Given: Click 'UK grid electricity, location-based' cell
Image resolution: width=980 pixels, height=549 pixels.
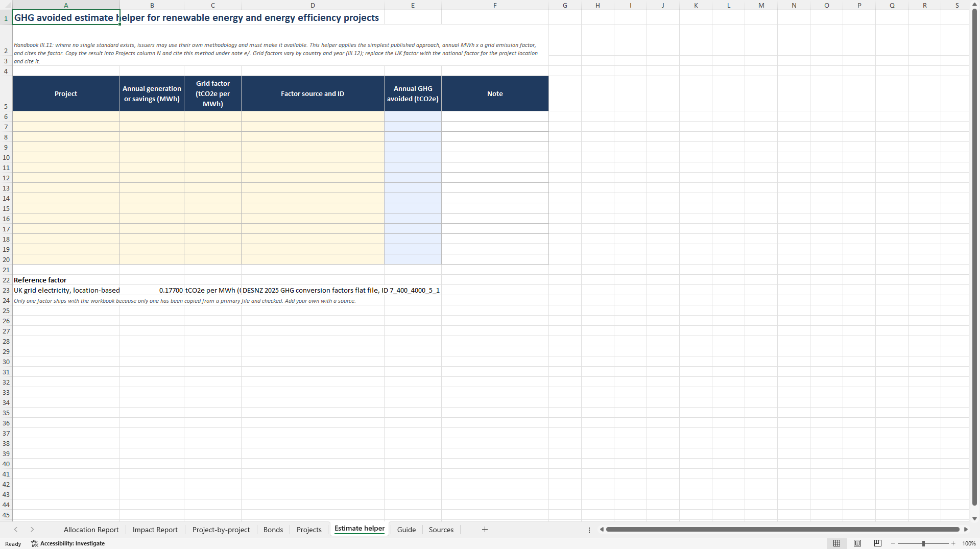Looking at the screenshot, I should (66, 290).
